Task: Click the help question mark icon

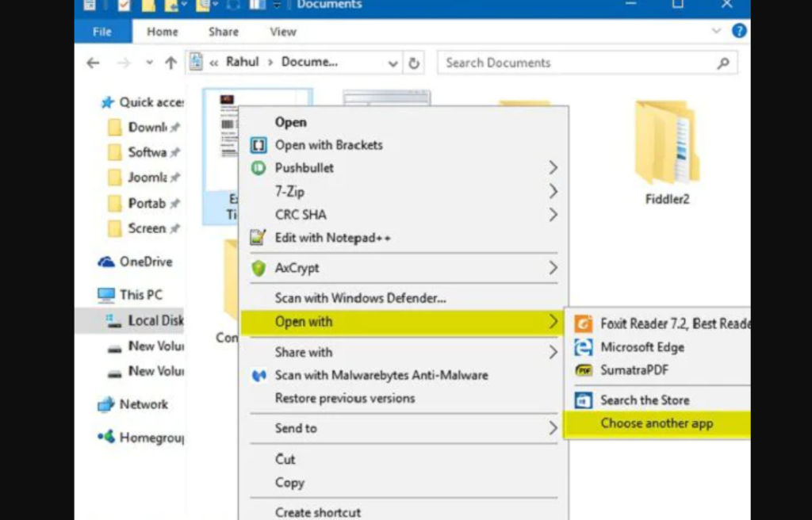Action: [x=739, y=31]
